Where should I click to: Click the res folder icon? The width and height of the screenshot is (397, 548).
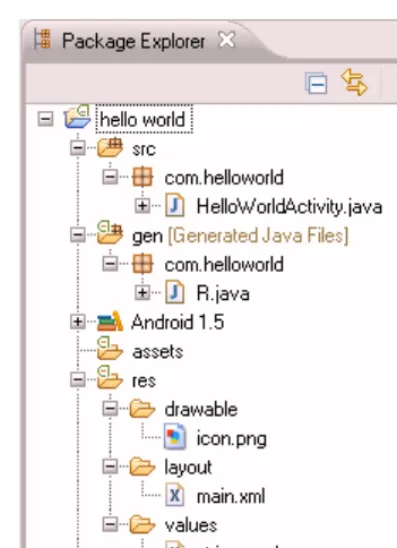pyautogui.click(x=110, y=377)
